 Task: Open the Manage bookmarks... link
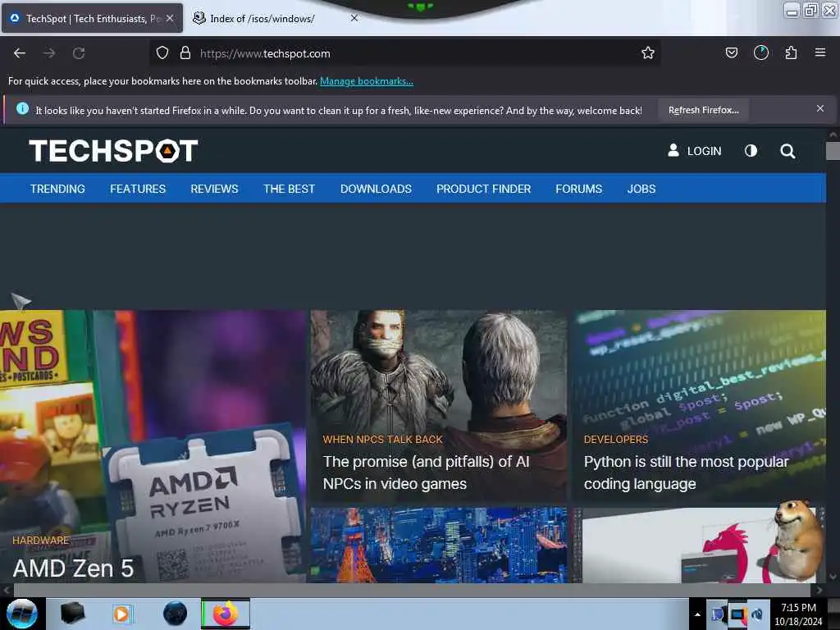click(367, 81)
